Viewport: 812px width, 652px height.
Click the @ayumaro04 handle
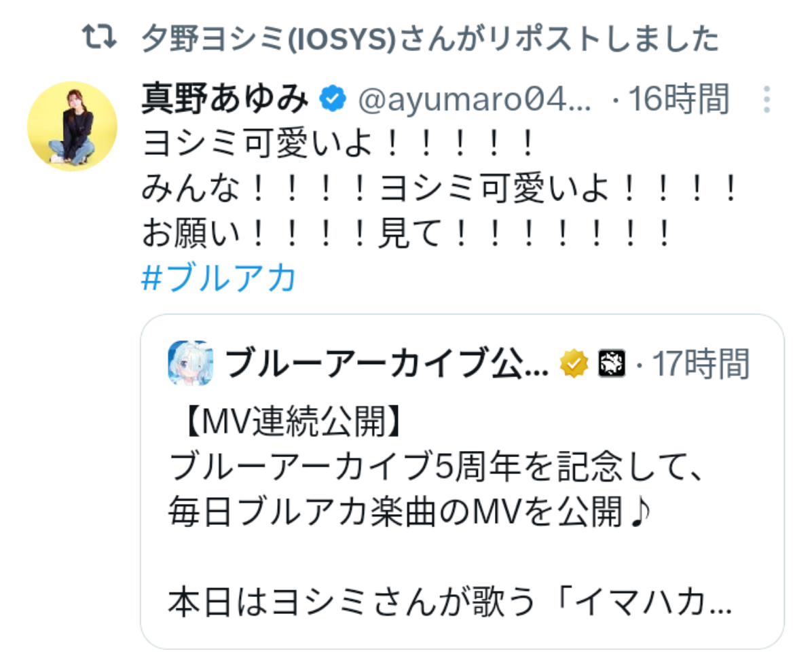pos(474,99)
